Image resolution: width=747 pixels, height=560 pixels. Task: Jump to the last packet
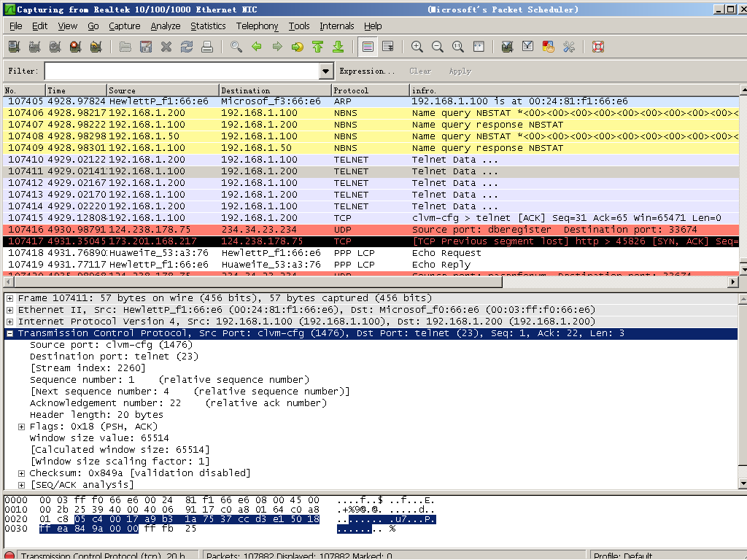point(338,47)
